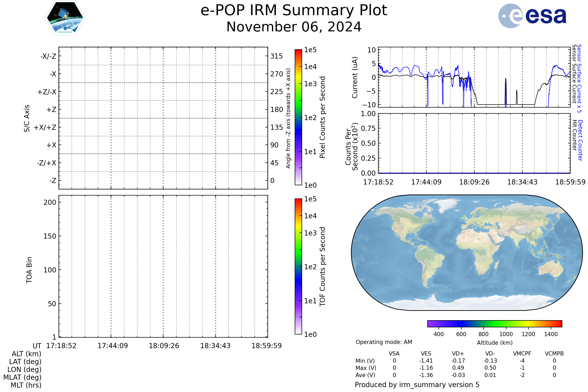This screenshot has width=588, height=392.
Task: Click the November 06, 2024 date text
Action: pyautogui.click(x=294, y=27)
